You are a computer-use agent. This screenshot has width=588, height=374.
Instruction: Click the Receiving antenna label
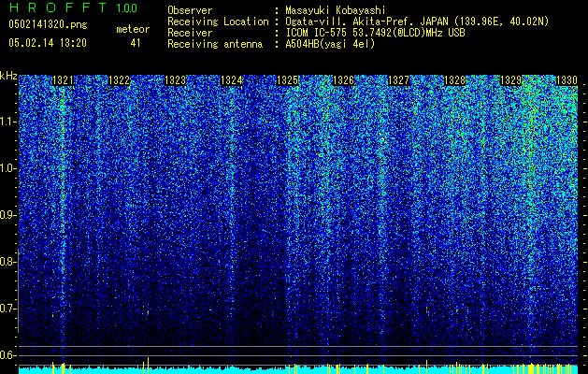click(215, 44)
